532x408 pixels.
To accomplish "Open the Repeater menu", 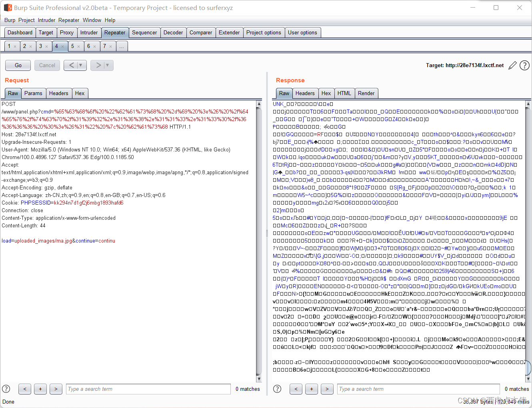I will (x=69, y=20).
